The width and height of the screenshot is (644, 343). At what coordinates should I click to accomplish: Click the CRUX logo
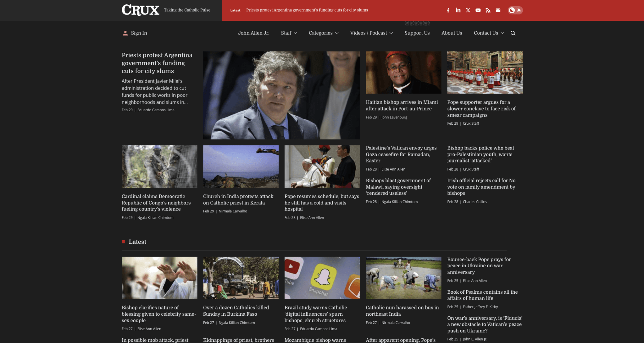[140, 10]
